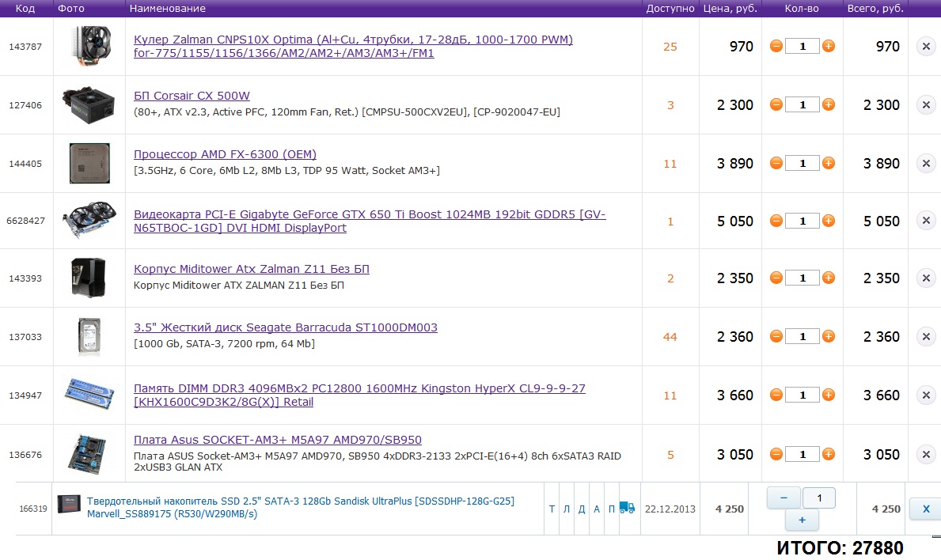The image size is (941, 560).
Task: Decrease quantity of Kingston HyperX memory
Action: pyautogui.click(x=776, y=395)
